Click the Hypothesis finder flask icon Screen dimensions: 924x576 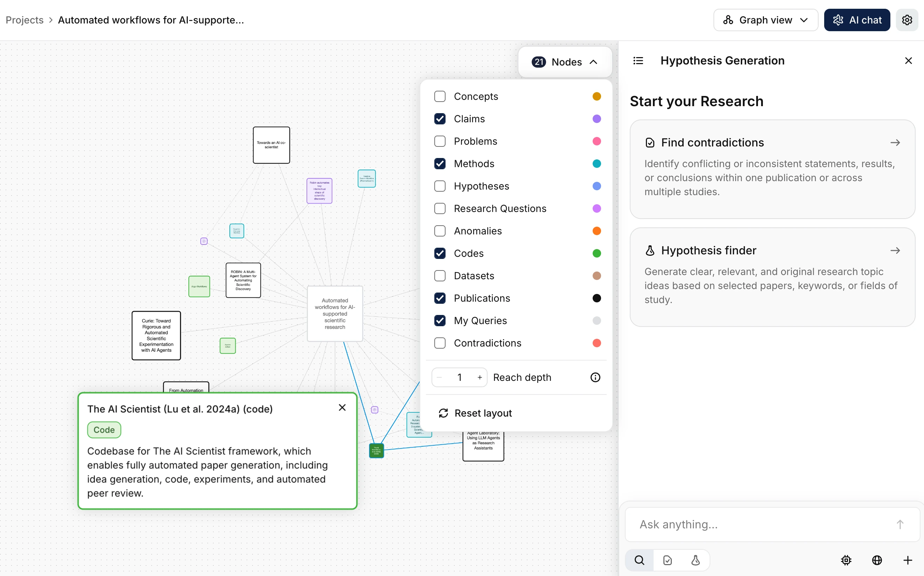coord(650,251)
